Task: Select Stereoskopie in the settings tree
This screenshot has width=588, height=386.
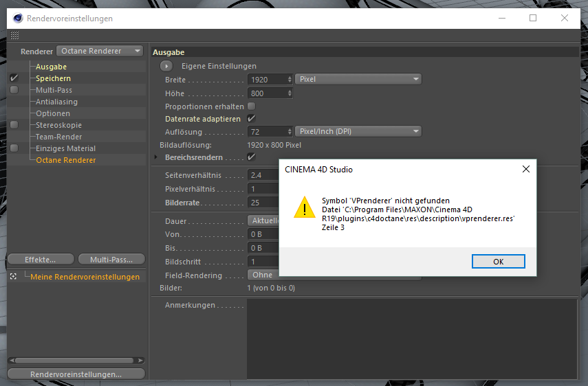Action: [x=58, y=125]
